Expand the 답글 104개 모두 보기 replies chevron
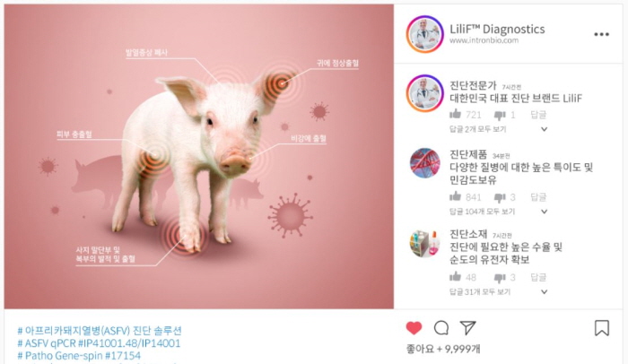Image resolution: width=628 pixels, height=364 pixels. coord(544,212)
